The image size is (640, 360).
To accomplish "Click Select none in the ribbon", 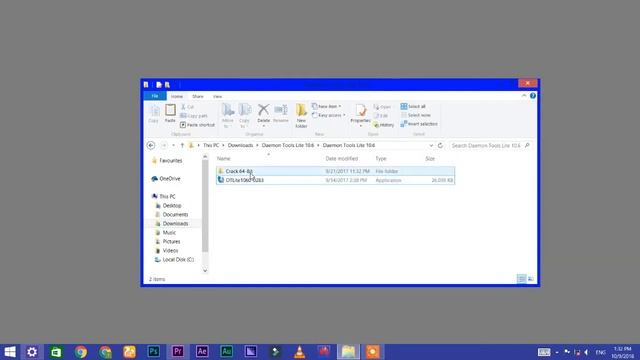I will coord(416,115).
